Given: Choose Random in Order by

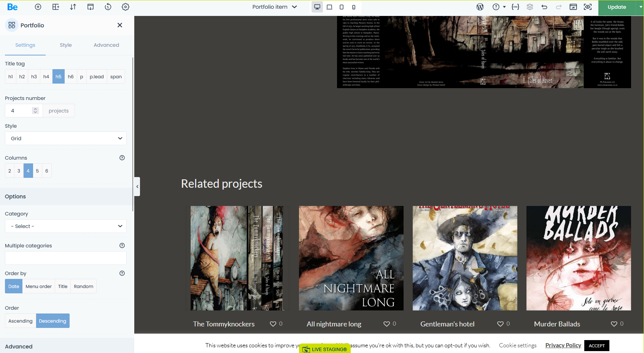Looking at the screenshot, I should tap(83, 287).
